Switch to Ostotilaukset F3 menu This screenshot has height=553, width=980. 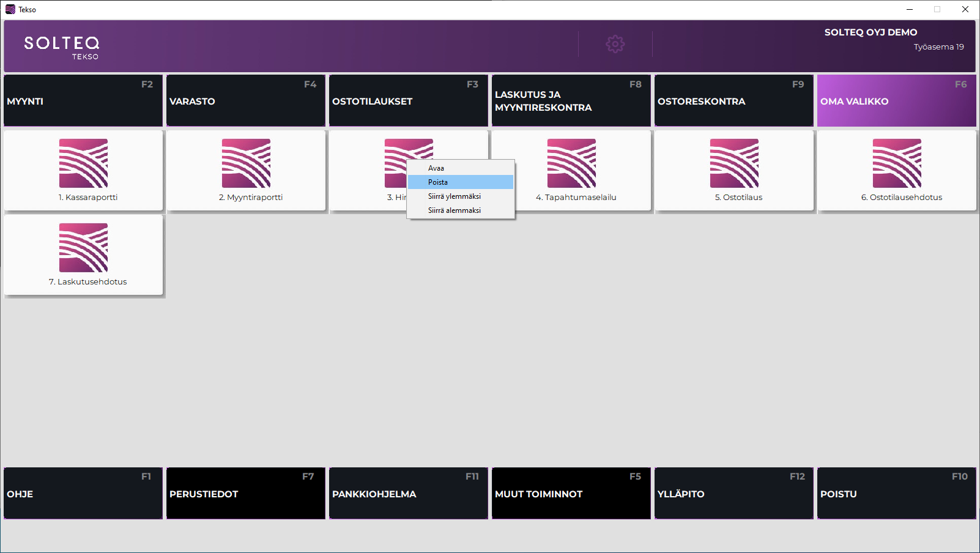409,101
